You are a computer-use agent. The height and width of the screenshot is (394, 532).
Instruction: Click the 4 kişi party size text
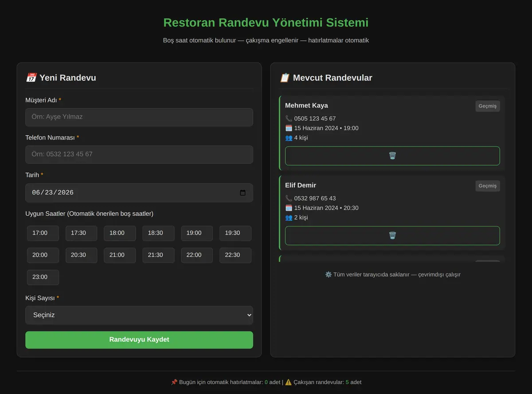pos(301,138)
